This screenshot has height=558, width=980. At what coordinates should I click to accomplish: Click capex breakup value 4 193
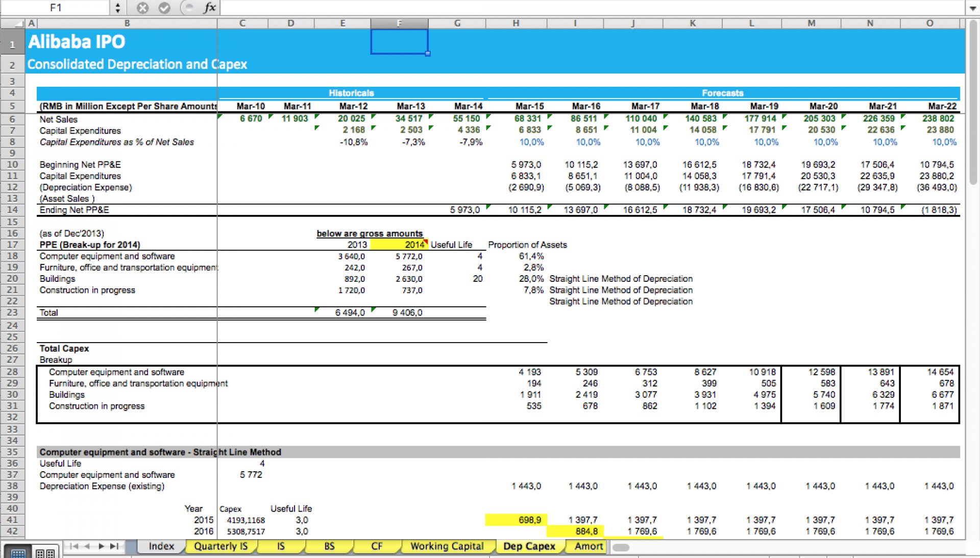coord(530,372)
